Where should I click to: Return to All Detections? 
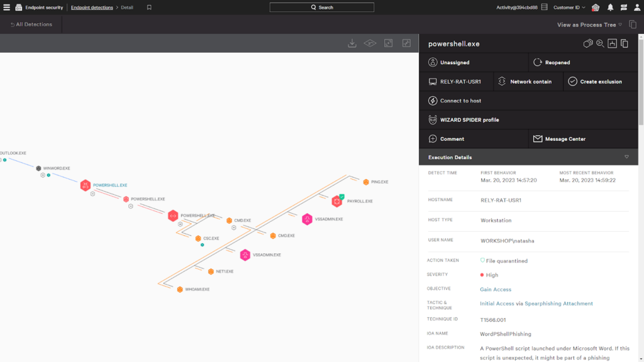click(30, 24)
